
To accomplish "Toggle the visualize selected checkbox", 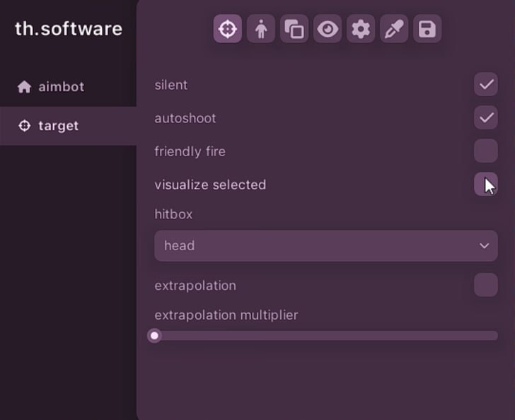I will click(x=486, y=184).
